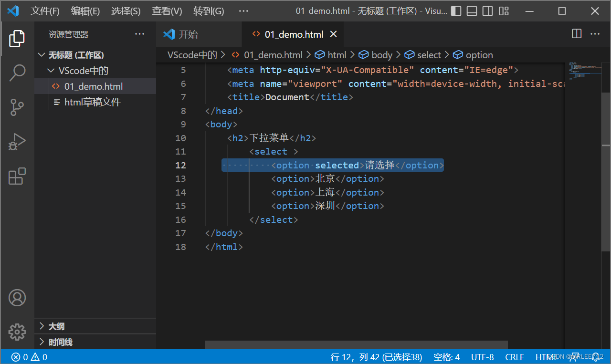611x364 pixels.
Task: Click the 上海 option line in code
Action: click(x=327, y=192)
